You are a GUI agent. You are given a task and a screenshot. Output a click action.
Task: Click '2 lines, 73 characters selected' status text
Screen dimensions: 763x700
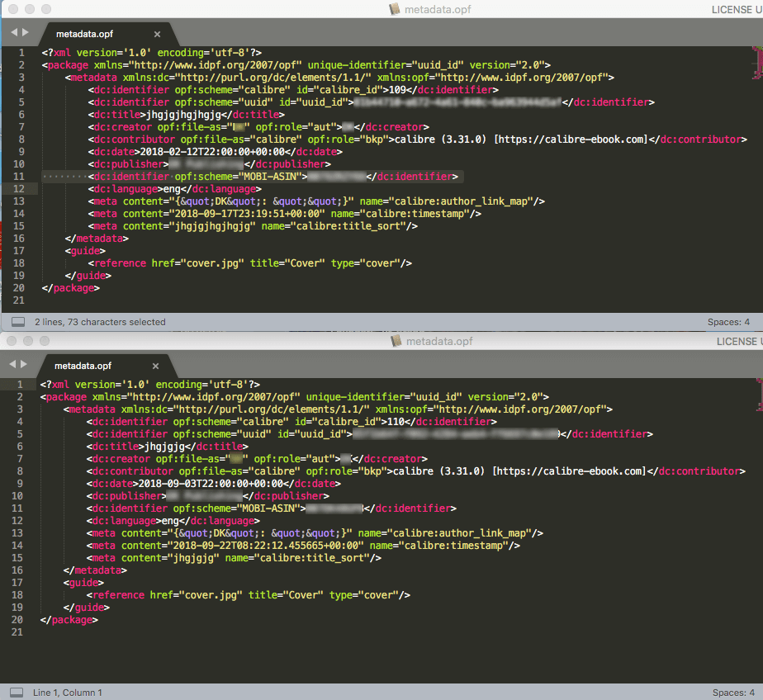[100, 322]
